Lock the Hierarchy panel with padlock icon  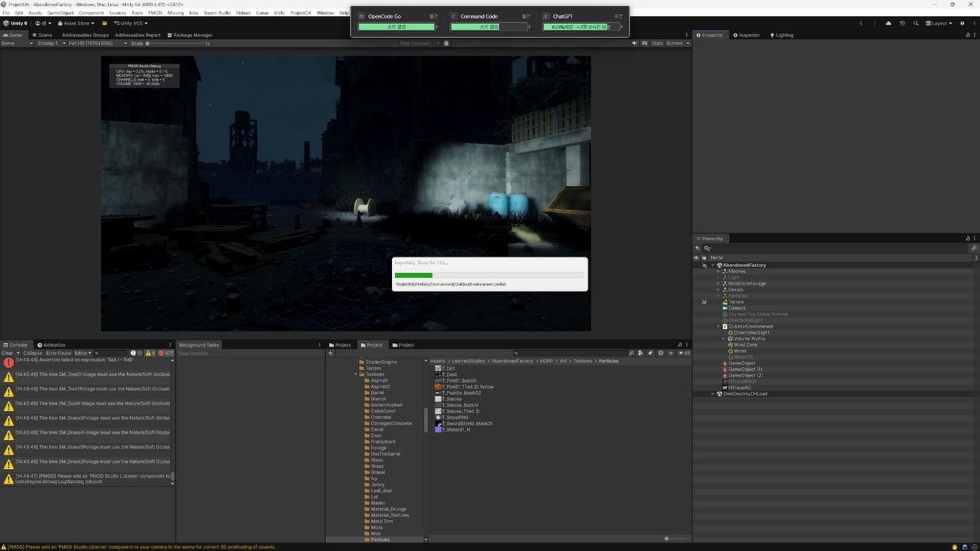968,239
